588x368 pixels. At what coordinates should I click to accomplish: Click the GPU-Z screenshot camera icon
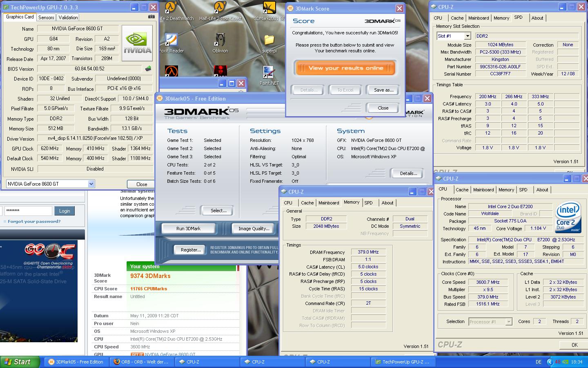point(151,17)
